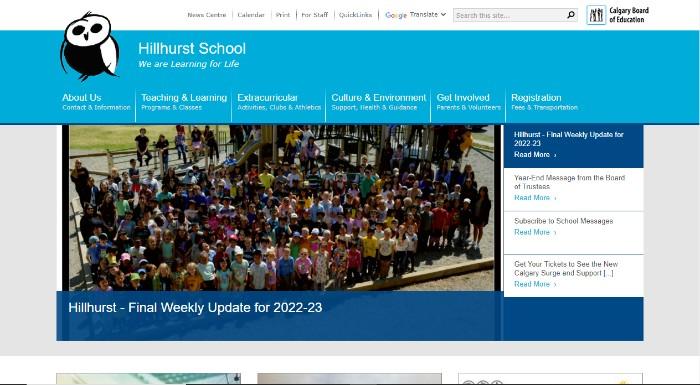Screen dimensions: 700x385
Task: Expand the Google Translate dropdown
Action: [416, 15]
